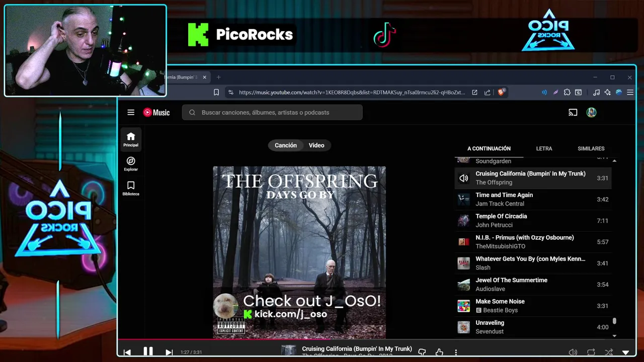Select the A CONTINUACIÓN tab
The image size is (644, 362).
489,149
